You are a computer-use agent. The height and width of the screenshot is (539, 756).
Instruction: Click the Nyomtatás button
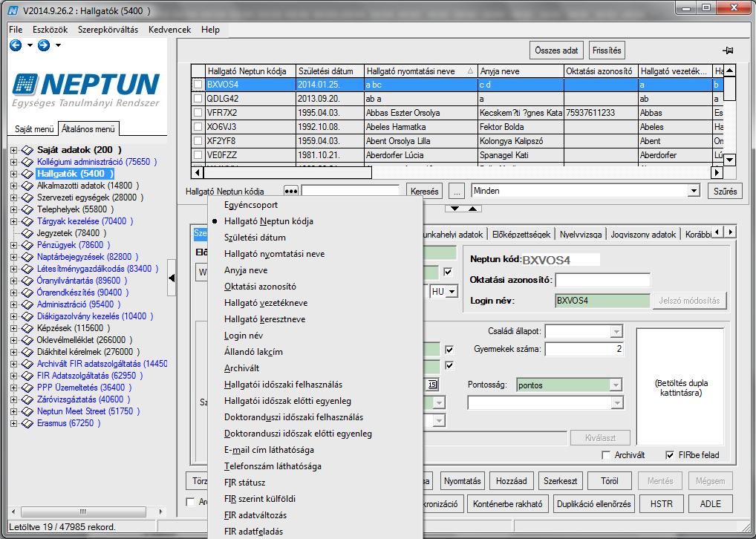pos(463,481)
